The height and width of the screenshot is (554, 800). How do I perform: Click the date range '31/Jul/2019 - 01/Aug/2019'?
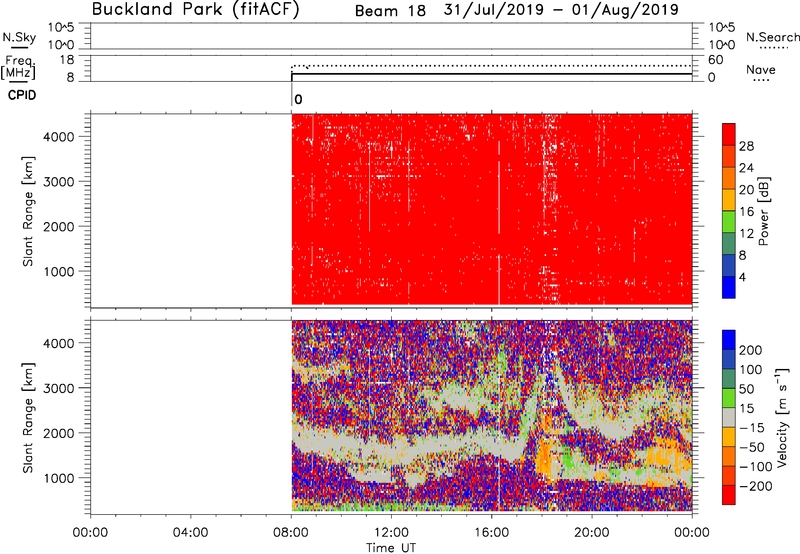coord(561,10)
